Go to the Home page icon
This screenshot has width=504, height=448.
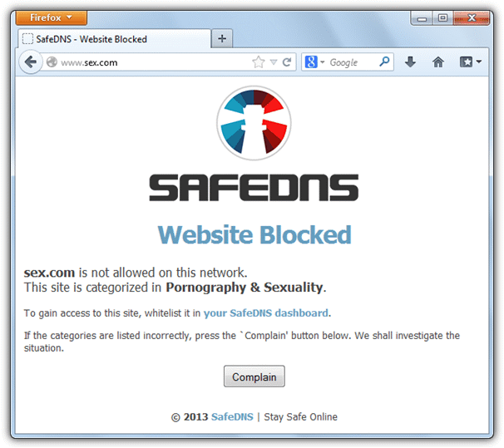(437, 62)
